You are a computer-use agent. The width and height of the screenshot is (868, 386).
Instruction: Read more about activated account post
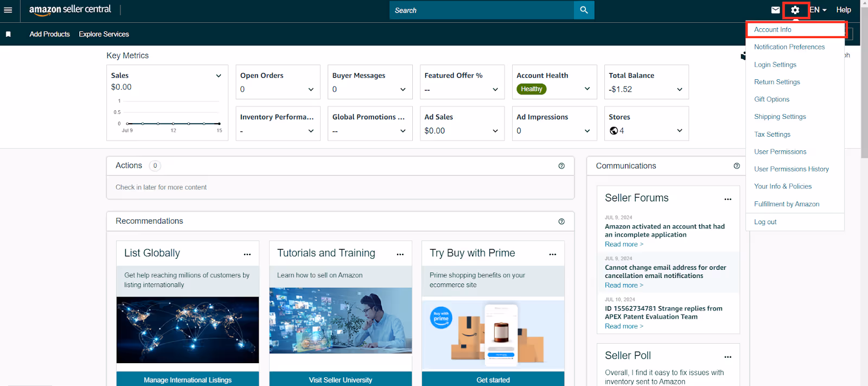click(x=624, y=244)
